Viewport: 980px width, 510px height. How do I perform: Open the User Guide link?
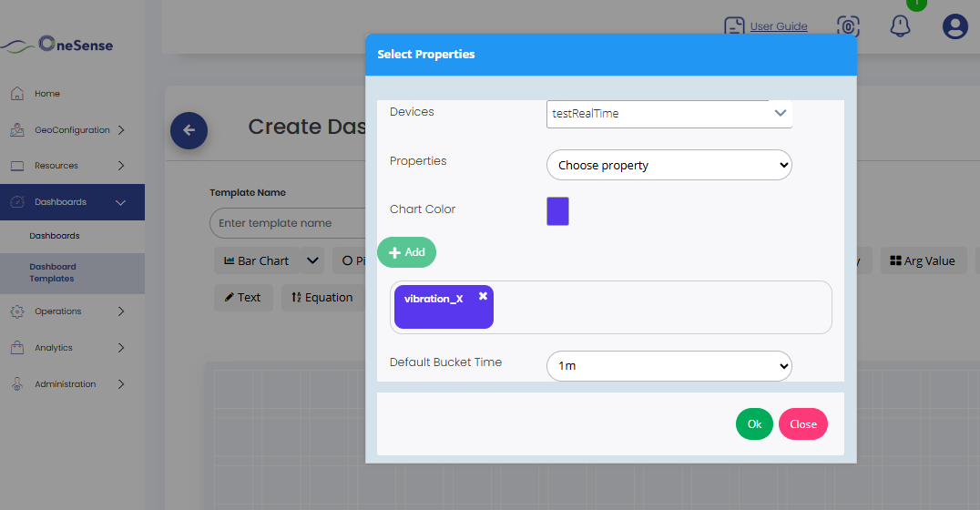pos(778,26)
